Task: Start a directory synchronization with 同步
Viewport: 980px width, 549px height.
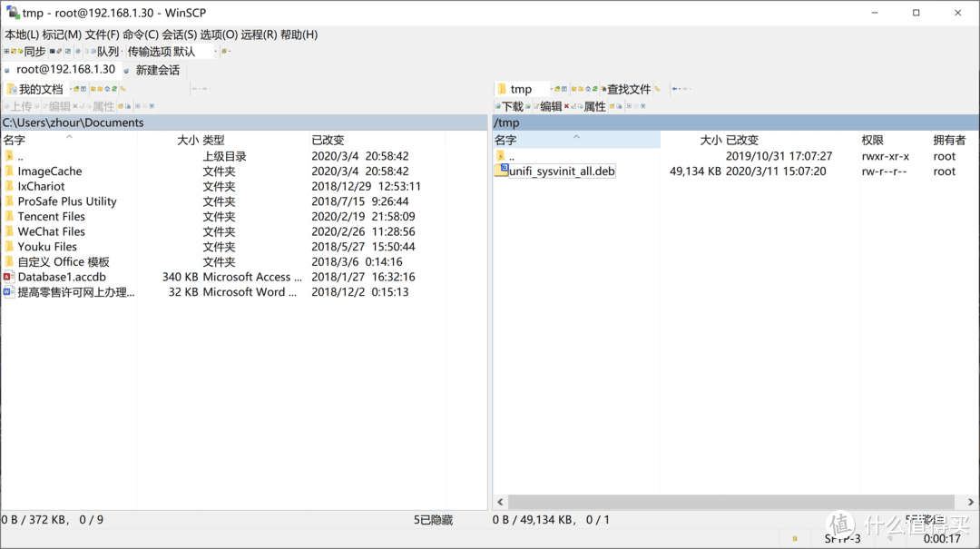Action: (x=34, y=51)
